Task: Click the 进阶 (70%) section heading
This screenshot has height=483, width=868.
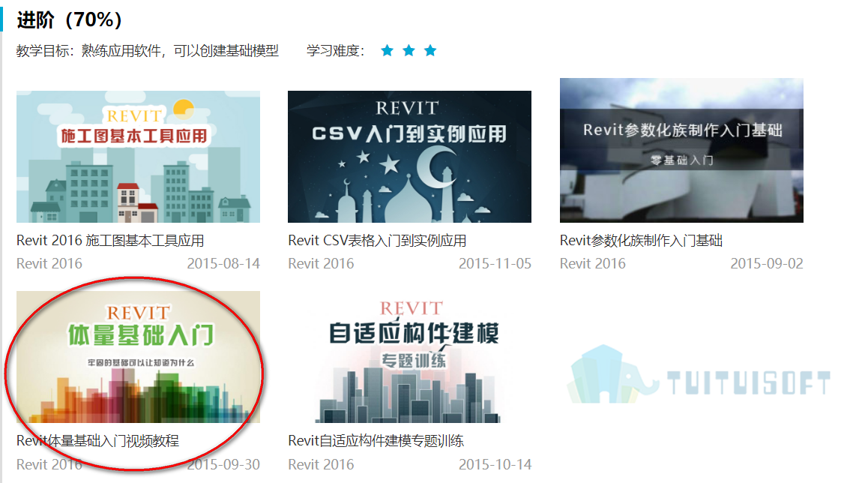Action: 69,20
